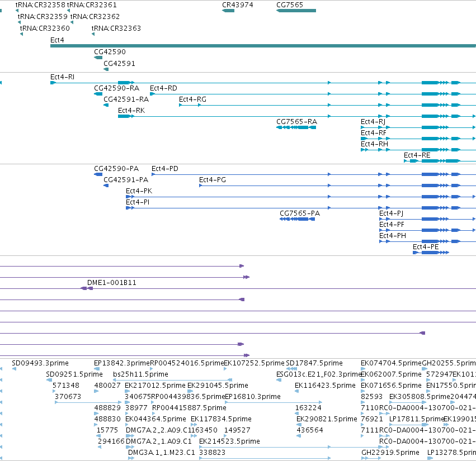
Task: Click the EP13842.3prime EST label
Action: tap(122, 363)
